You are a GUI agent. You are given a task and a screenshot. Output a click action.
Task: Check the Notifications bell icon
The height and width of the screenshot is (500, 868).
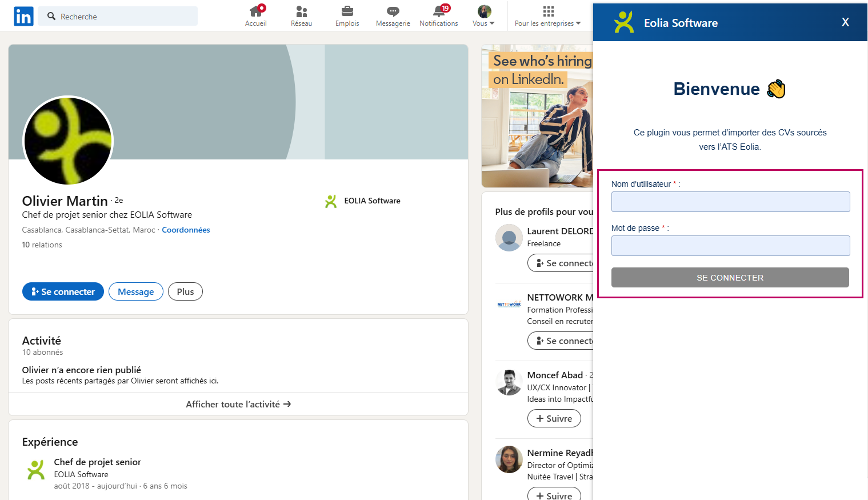coord(438,11)
